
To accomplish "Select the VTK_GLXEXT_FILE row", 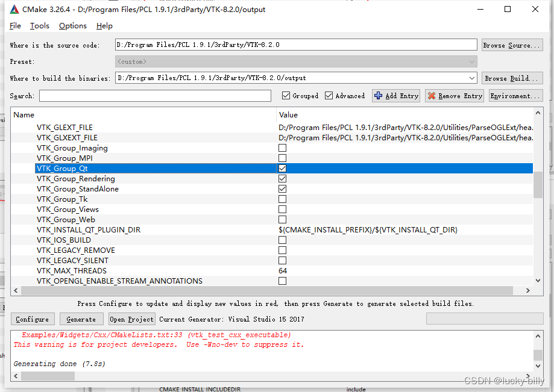I will point(272,138).
